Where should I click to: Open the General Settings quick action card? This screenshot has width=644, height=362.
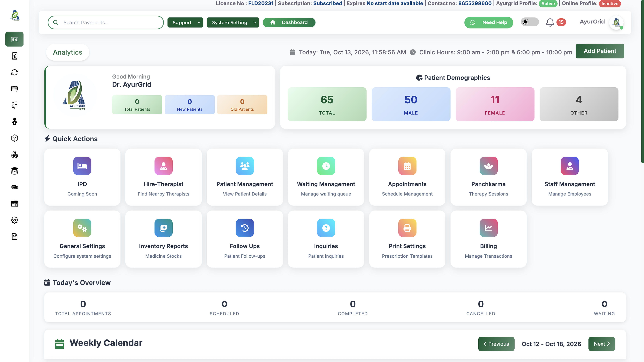tap(82, 239)
